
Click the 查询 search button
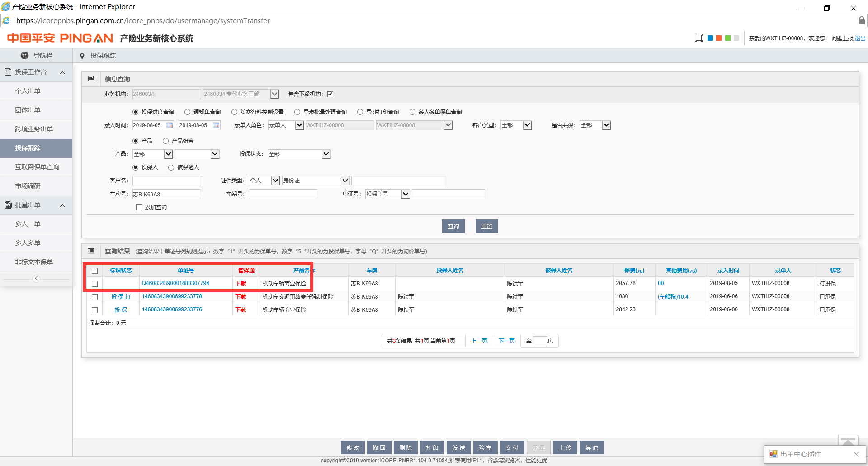point(453,226)
